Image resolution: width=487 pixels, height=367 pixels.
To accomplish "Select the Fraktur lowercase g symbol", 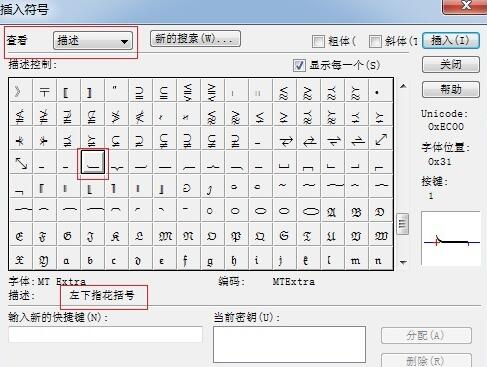I will (x=213, y=258).
